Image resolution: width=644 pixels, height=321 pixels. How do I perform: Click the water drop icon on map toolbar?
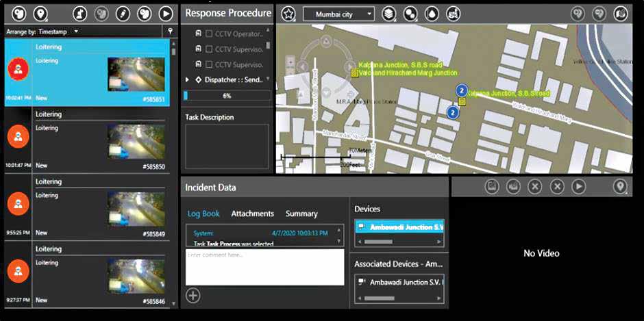pos(431,14)
